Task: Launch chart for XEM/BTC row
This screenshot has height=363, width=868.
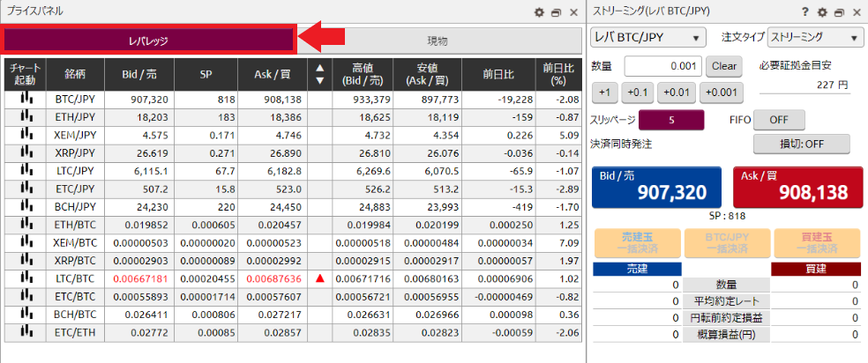Action: (26, 242)
